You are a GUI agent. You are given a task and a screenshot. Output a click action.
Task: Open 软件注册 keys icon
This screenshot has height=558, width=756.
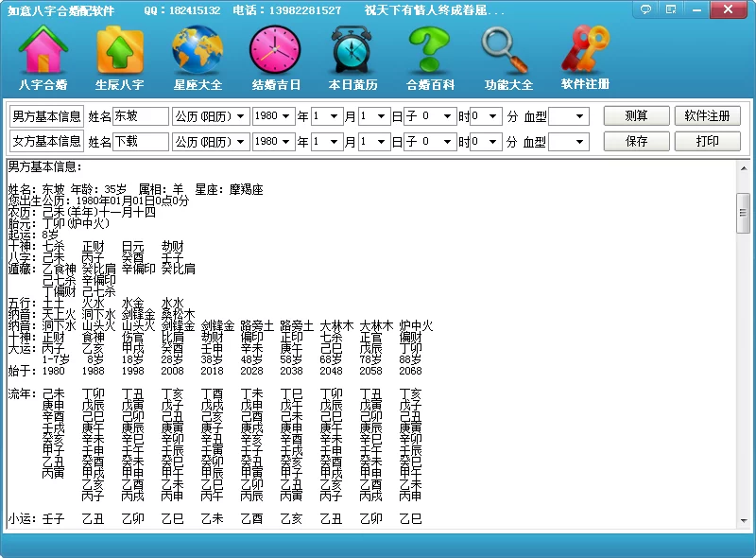(x=585, y=52)
